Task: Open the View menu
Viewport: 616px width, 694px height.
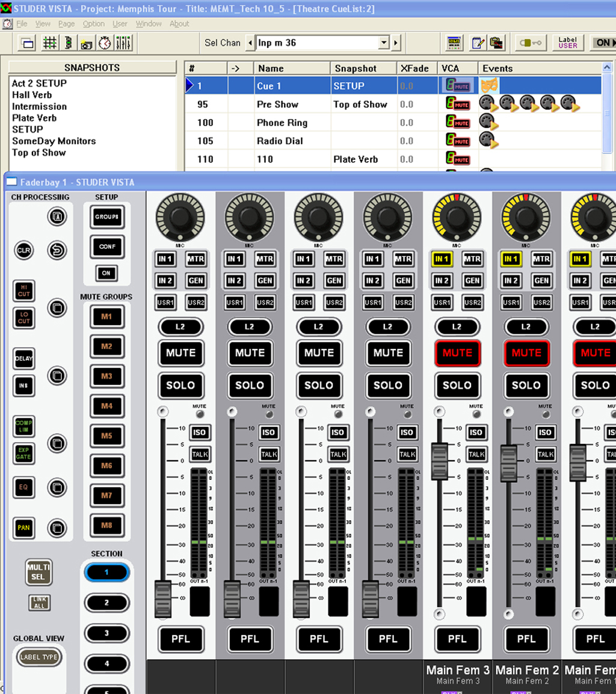Action: [x=43, y=24]
